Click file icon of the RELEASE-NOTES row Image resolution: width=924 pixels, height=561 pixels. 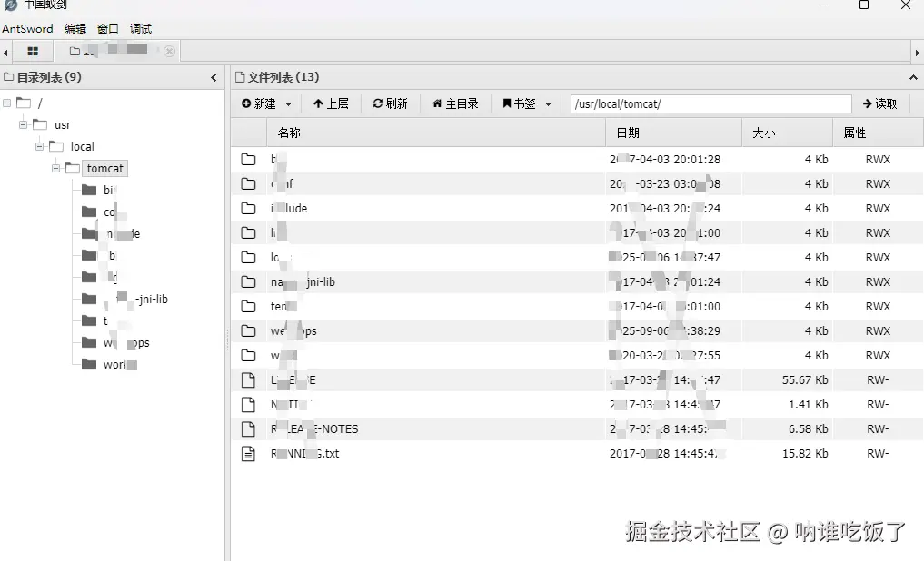tap(249, 429)
